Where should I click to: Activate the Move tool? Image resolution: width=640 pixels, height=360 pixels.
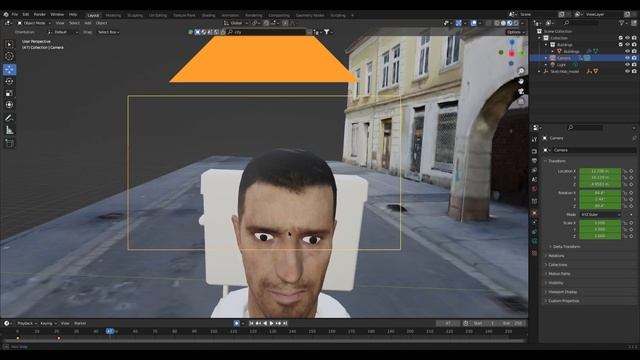[9, 69]
